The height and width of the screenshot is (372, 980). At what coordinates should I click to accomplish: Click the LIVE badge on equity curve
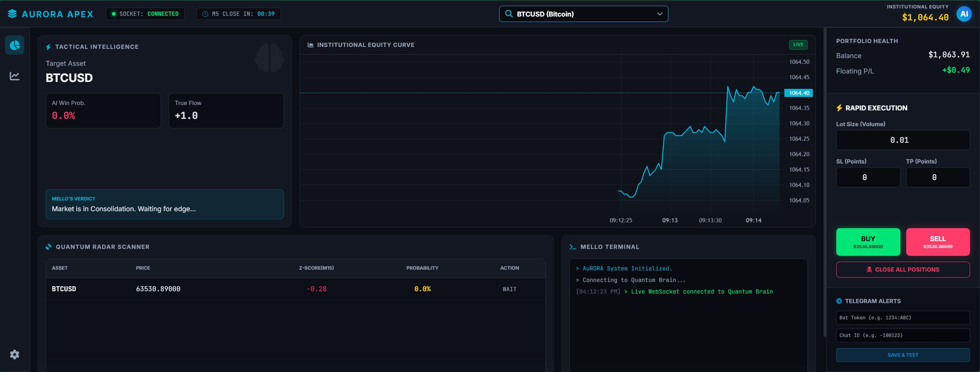[x=798, y=45]
